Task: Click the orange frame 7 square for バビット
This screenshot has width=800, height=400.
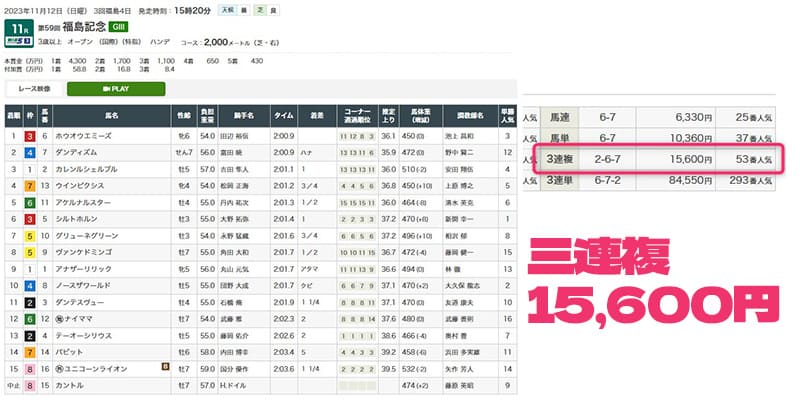Action: coord(29,352)
